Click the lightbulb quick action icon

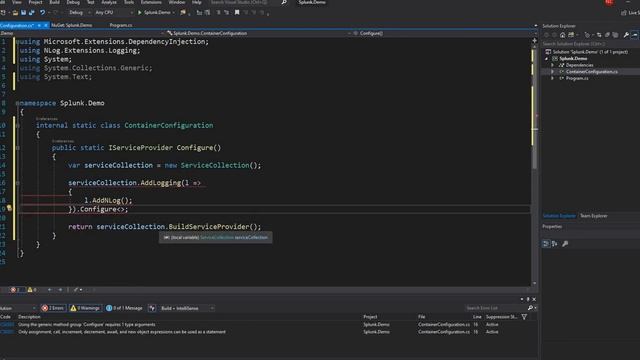(x=9, y=209)
